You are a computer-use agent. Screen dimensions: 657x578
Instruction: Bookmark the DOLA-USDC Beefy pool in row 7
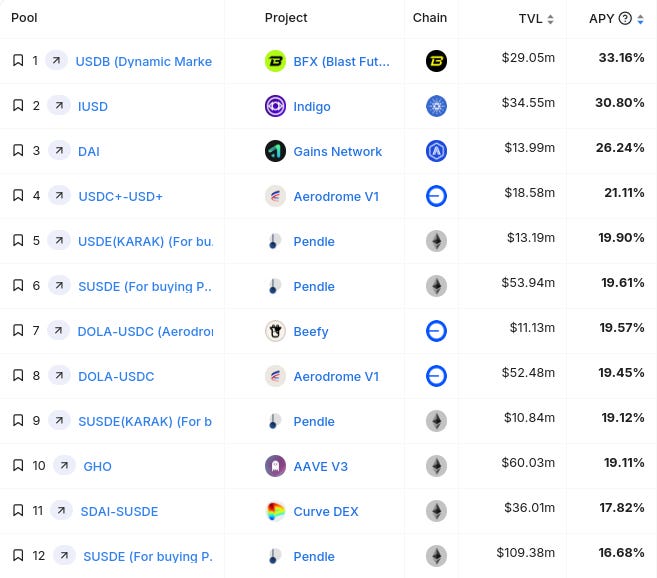18,330
